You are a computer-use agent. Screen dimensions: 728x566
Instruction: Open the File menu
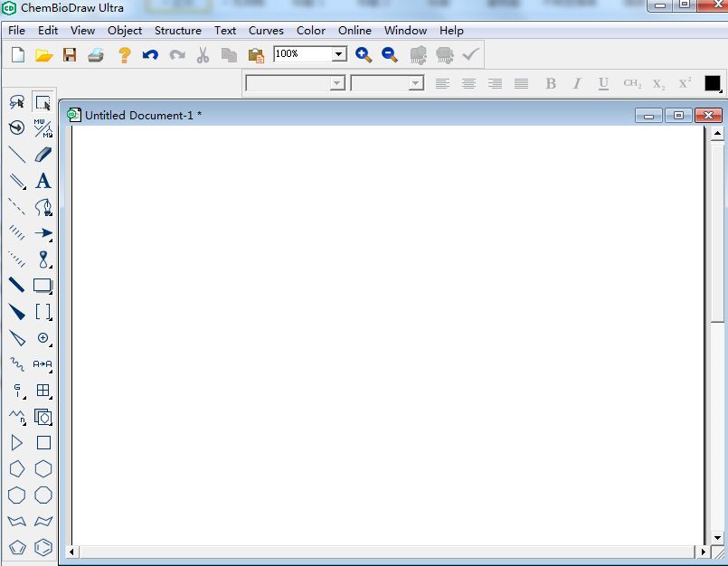[16, 31]
